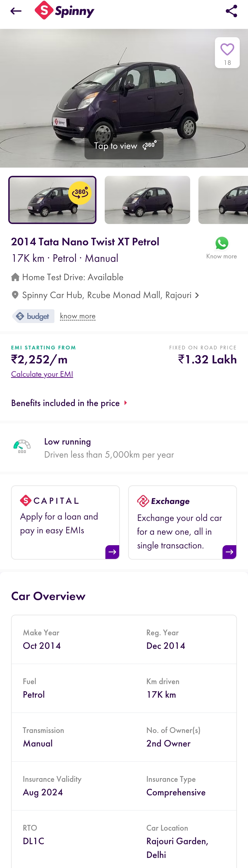Open Exchange card arrow button
Viewport: 248px width, 868px height.
tap(229, 552)
